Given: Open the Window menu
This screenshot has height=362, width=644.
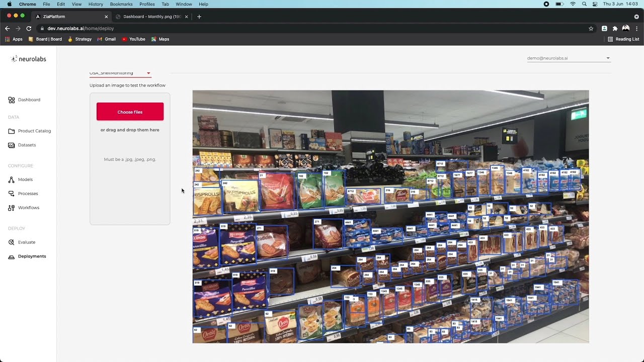Looking at the screenshot, I should coord(184,4).
